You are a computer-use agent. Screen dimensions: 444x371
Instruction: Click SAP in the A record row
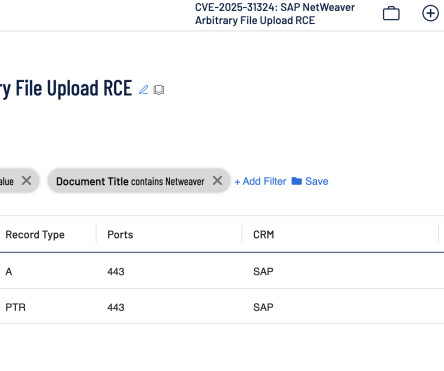(x=263, y=271)
